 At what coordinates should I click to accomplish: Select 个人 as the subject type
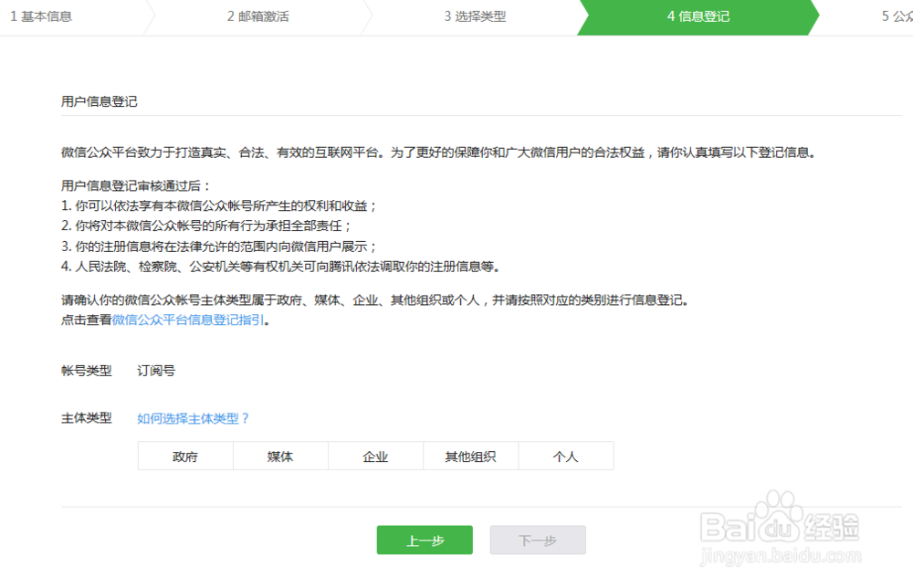566,456
